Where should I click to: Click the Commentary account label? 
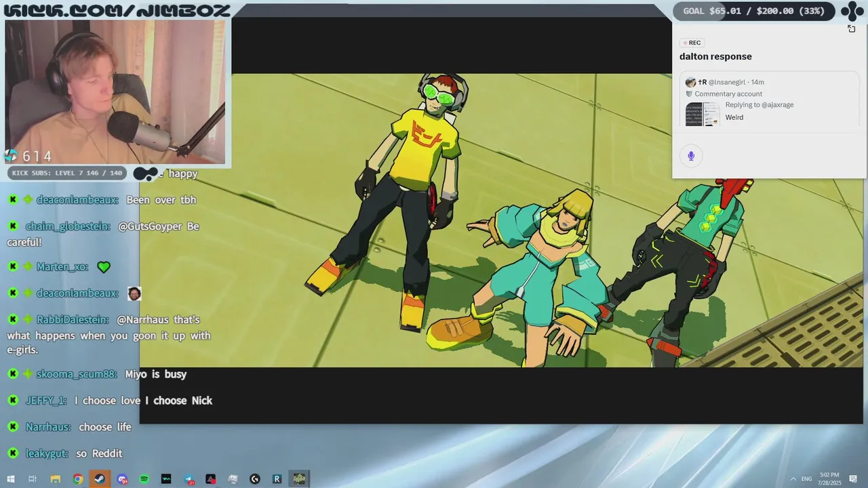(728, 94)
